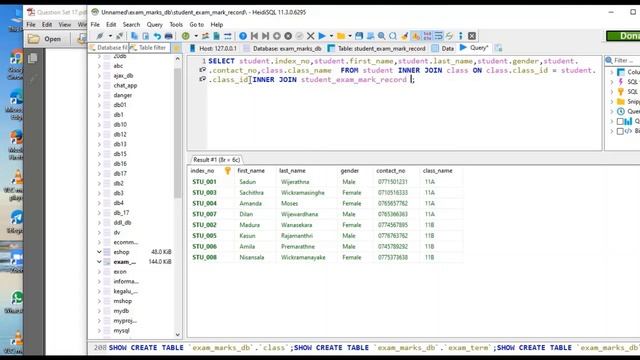
Task: Open the Query menu
Action: coord(154,24)
